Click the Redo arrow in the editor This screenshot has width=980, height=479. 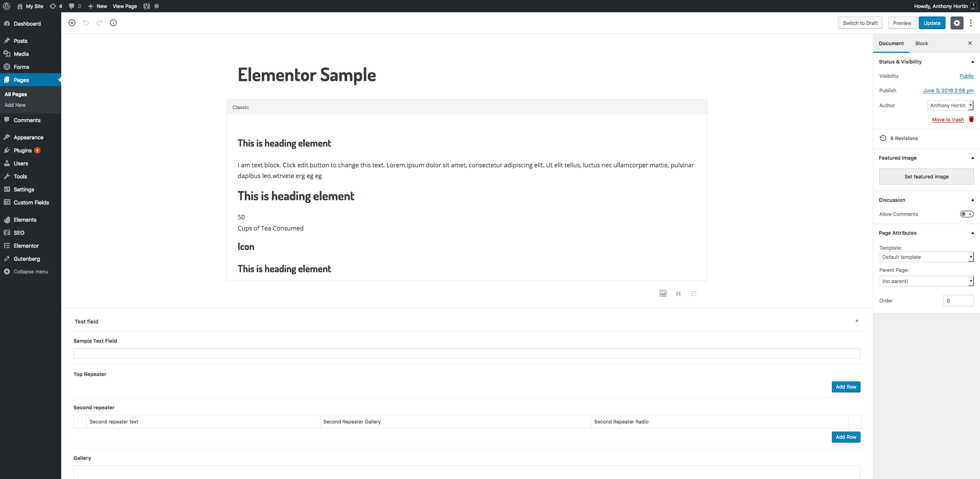pos(99,23)
